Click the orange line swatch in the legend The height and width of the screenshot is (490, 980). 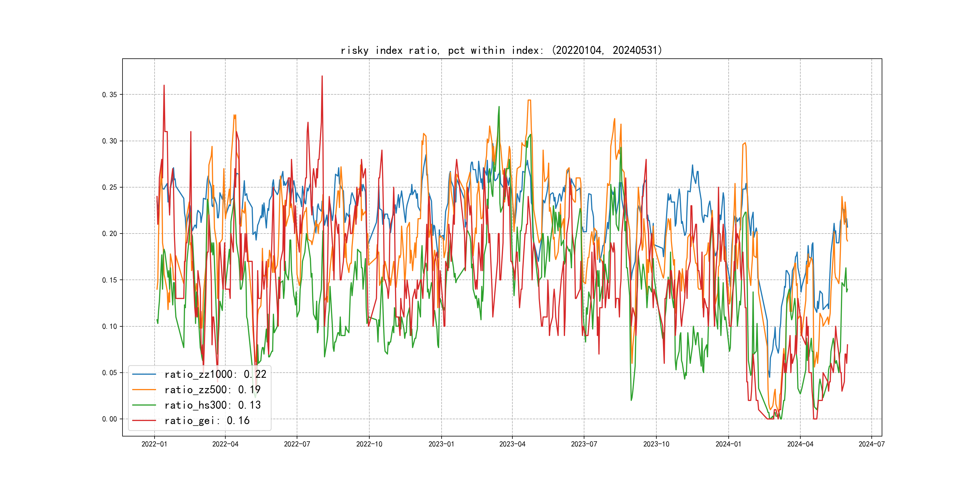144,390
